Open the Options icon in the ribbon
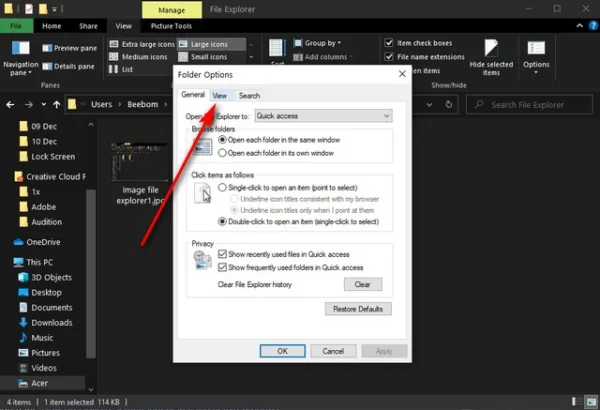The width and height of the screenshot is (600, 410). click(536, 57)
